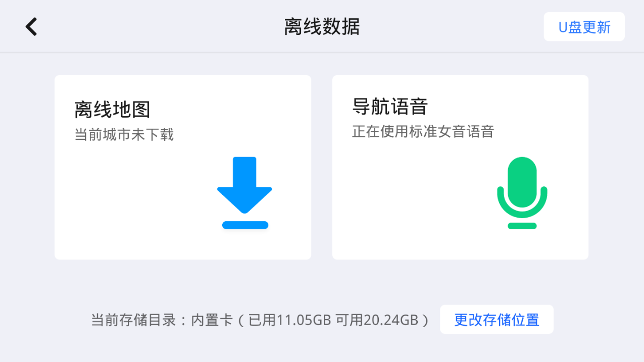Click the 已用11.05GB used storage text
Viewport: 644px width, 362px height.
pyautogui.click(x=290, y=320)
